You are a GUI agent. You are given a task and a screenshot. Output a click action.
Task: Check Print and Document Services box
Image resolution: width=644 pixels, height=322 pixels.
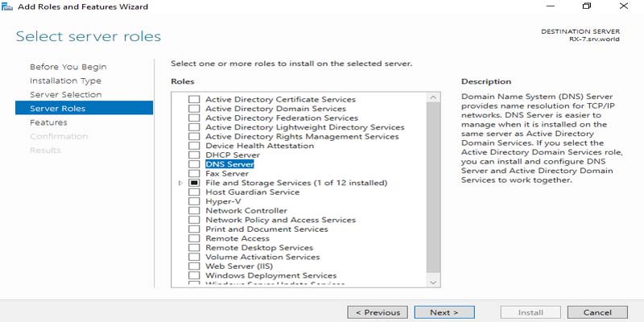tap(194, 229)
